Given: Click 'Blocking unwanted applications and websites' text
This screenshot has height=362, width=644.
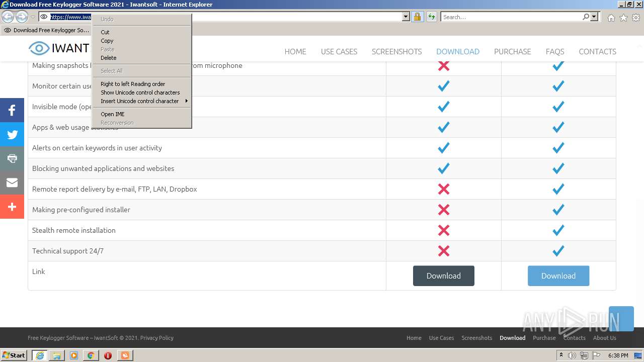Looking at the screenshot, I should pos(103,168).
